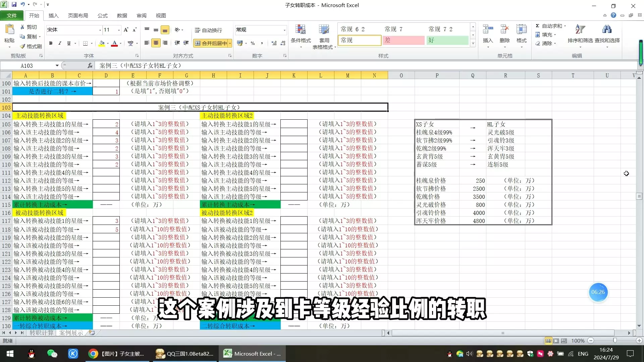
Task: Click the Insert Function fx icon
Action: point(90,66)
